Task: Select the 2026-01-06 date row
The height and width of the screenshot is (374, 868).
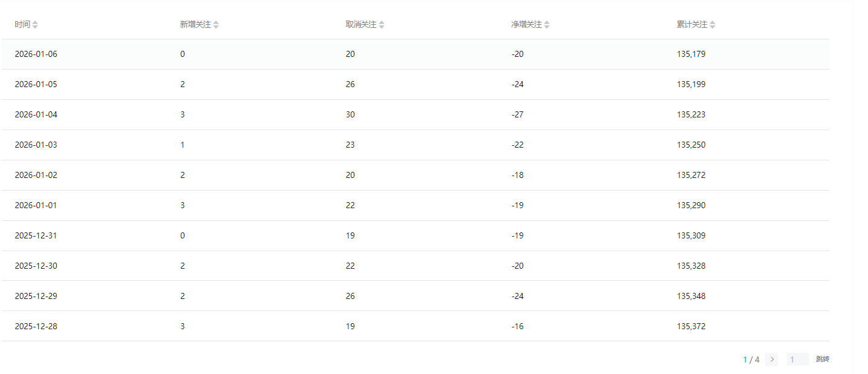Action: pos(36,54)
